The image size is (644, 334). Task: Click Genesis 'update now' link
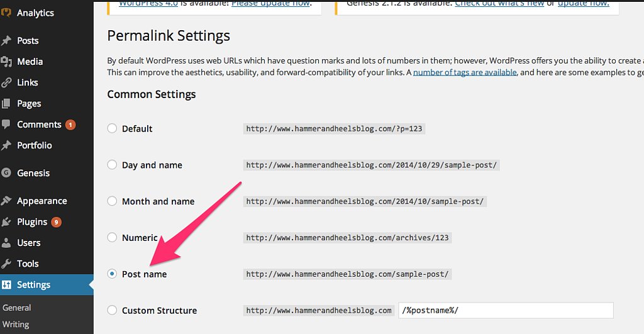click(583, 4)
